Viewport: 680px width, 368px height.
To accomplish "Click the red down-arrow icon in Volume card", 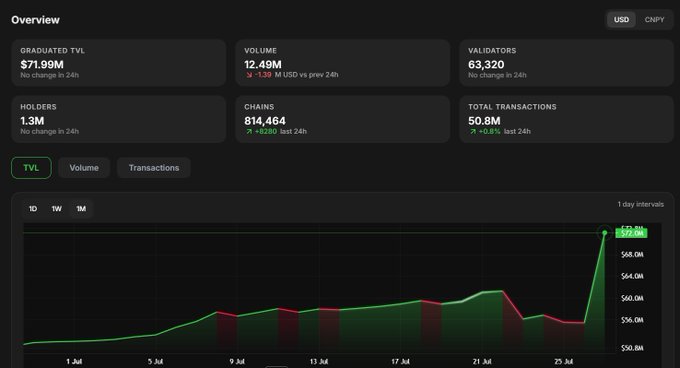I will (x=249, y=75).
